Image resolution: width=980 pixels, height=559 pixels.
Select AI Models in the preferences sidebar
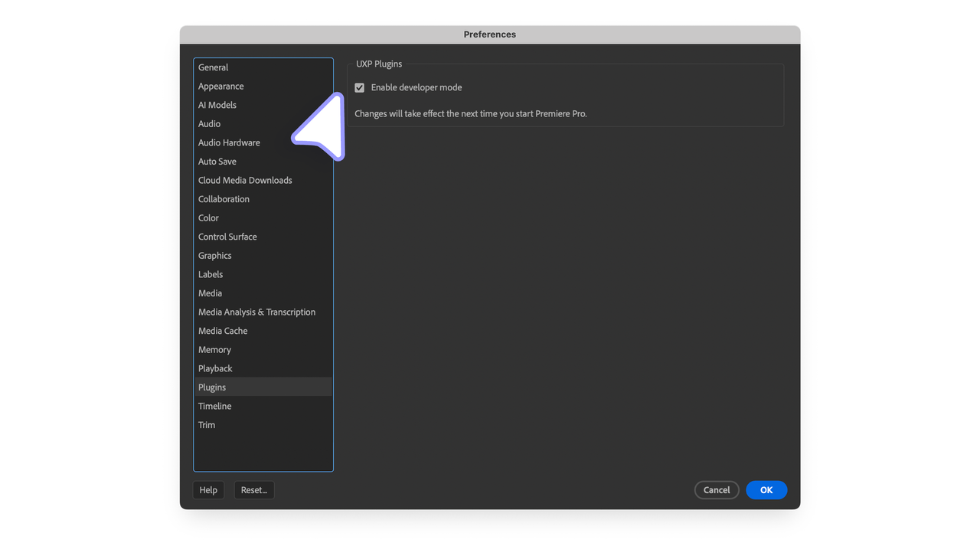point(217,105)
